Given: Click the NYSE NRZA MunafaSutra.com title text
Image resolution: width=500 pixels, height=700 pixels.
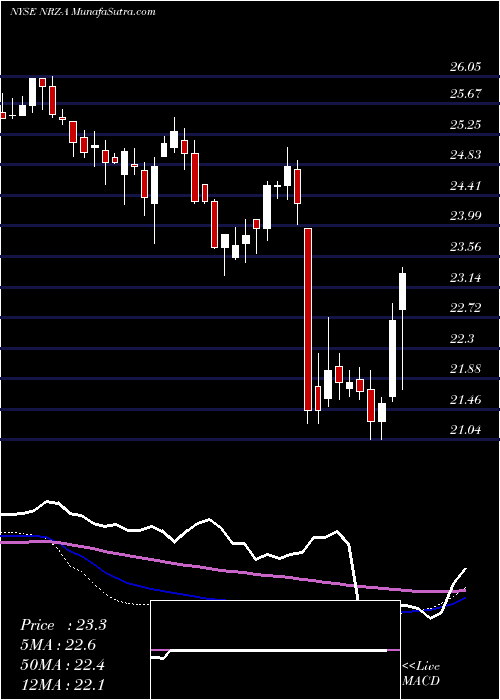Looking at the screenshot, I should coord(83,12).
